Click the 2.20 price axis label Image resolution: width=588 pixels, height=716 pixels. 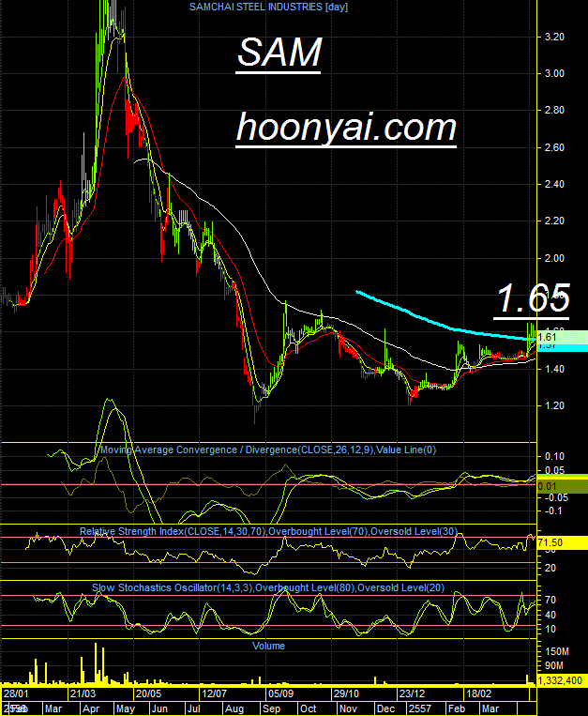(554, 221)
